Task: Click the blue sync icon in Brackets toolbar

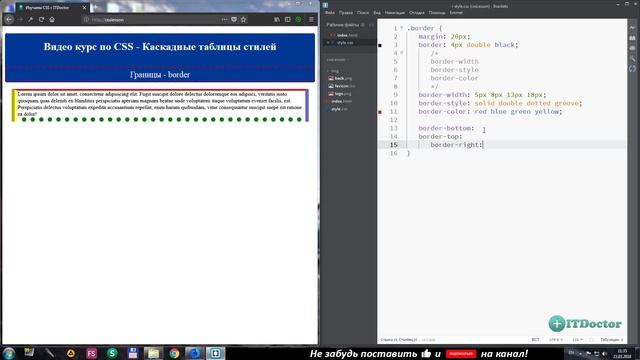Action: (x=632, y=69)
